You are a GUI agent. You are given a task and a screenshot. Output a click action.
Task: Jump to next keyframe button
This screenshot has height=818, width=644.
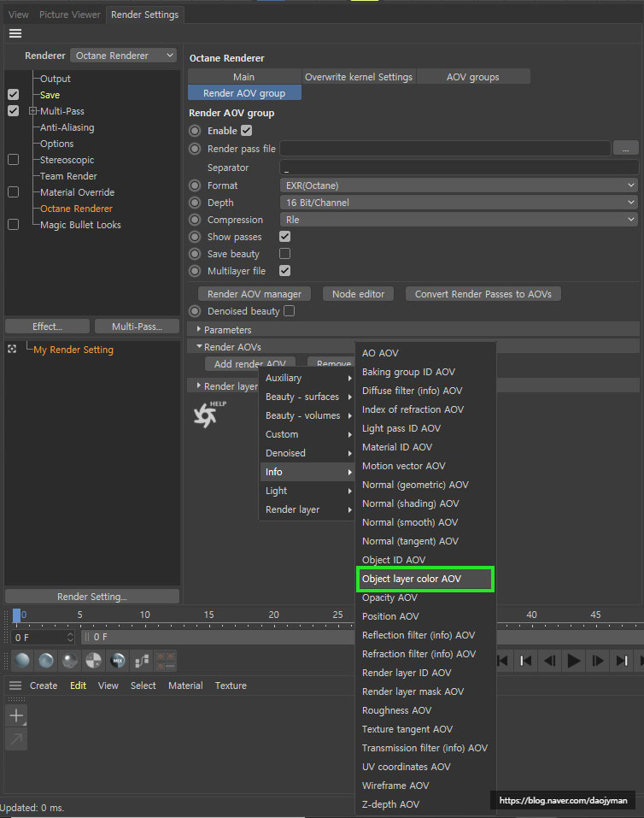click(x=622, y=661)
